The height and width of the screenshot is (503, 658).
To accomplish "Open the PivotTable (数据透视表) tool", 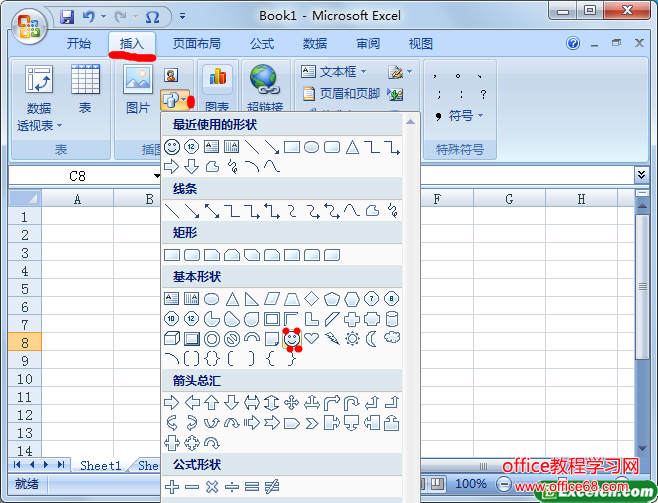I will click(x=39, y=98).
